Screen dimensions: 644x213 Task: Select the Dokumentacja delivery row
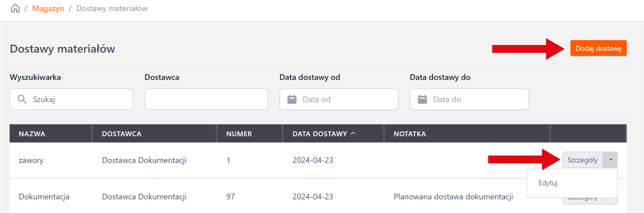44,197
